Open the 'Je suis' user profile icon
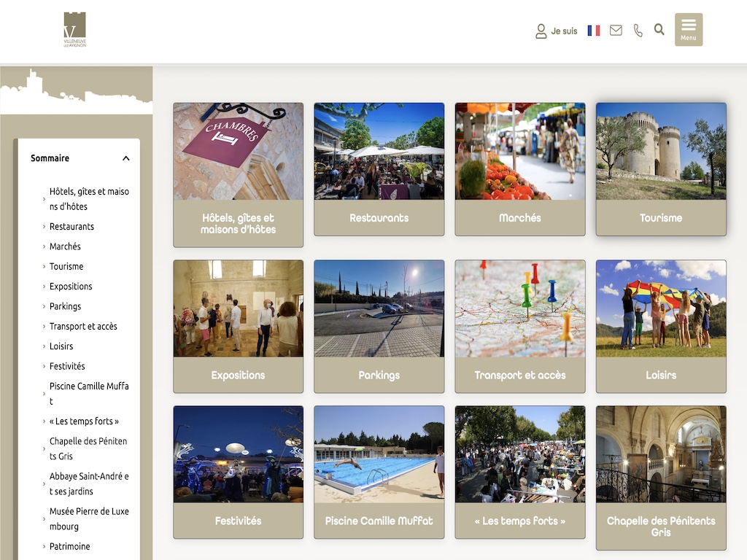The image size is (747, 560). (x=541, y=31)
